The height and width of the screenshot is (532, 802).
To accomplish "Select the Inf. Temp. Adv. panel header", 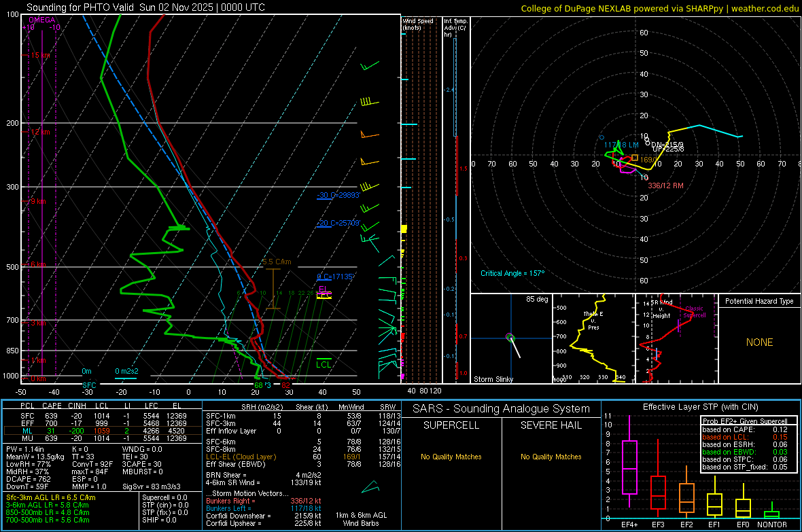I will click(x=455, y=28).
